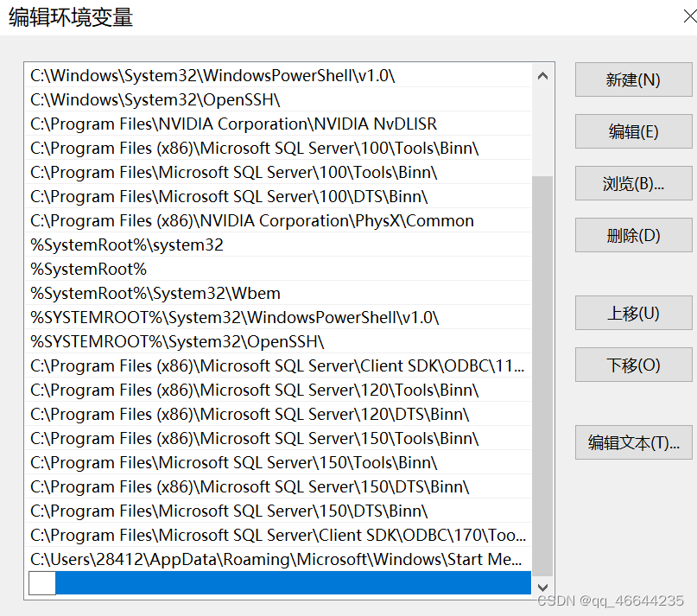697x616 pixels.
Task: Click the 浏览(B)... button
Action: pos(633,183)
